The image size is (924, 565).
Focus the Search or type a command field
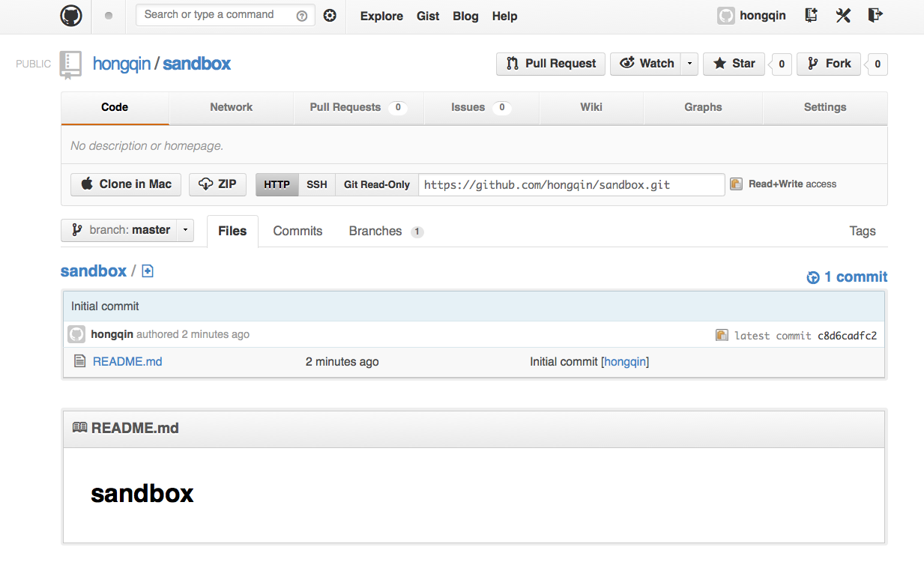click(x=225, y=15)
